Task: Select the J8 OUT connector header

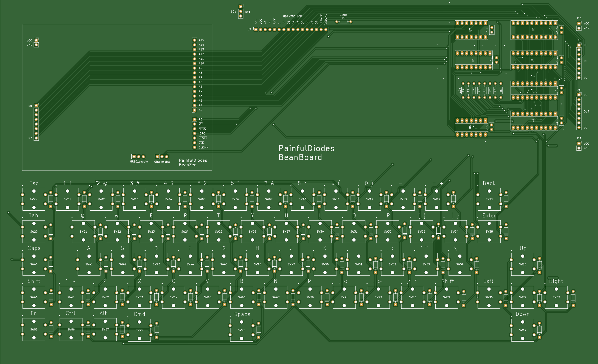Action: click(580, 112)
